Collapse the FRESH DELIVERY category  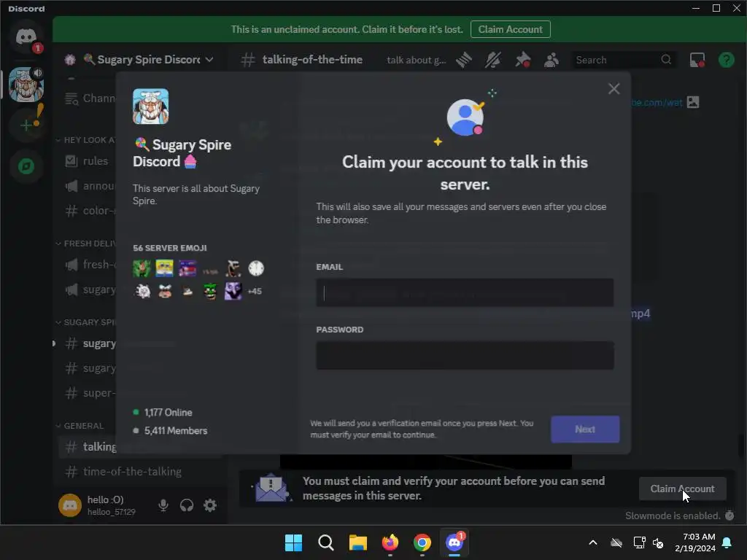pos(86,244)
